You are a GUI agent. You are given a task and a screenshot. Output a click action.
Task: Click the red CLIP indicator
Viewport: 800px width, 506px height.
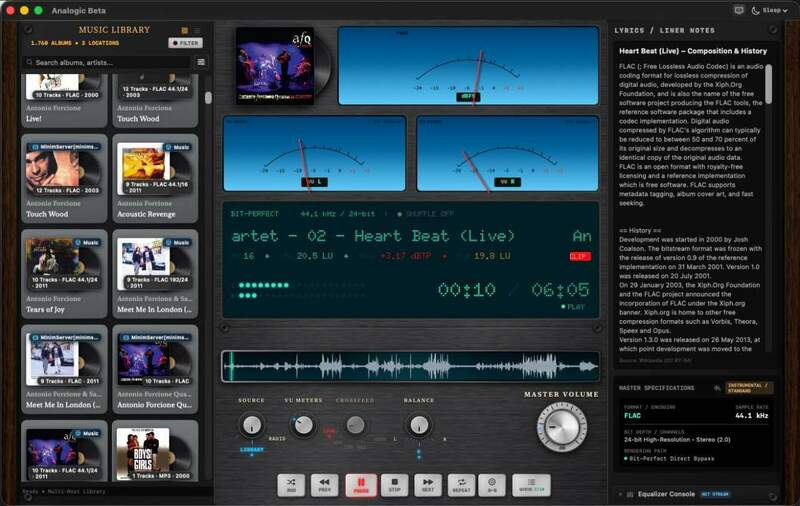coord(580,256)
